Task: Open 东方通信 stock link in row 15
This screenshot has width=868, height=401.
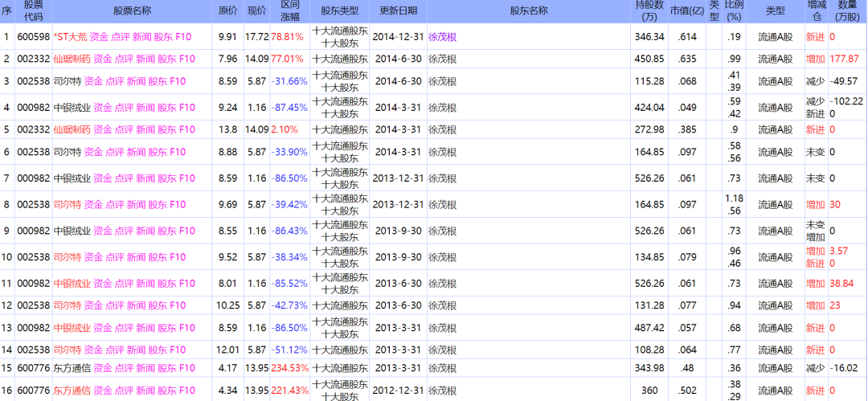Action: (x=72, y=368)
